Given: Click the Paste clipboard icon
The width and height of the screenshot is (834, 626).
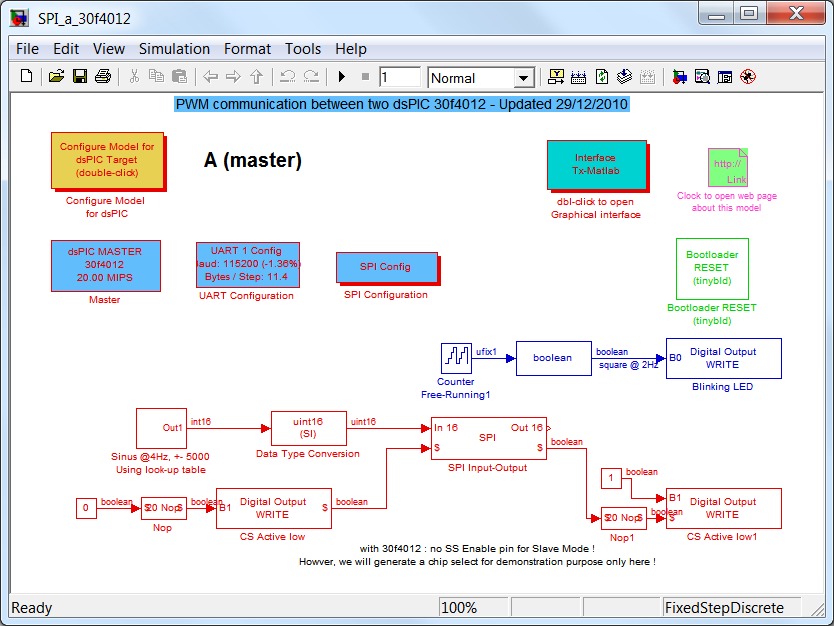Looking at the screenshot, I should coord(180,77).
